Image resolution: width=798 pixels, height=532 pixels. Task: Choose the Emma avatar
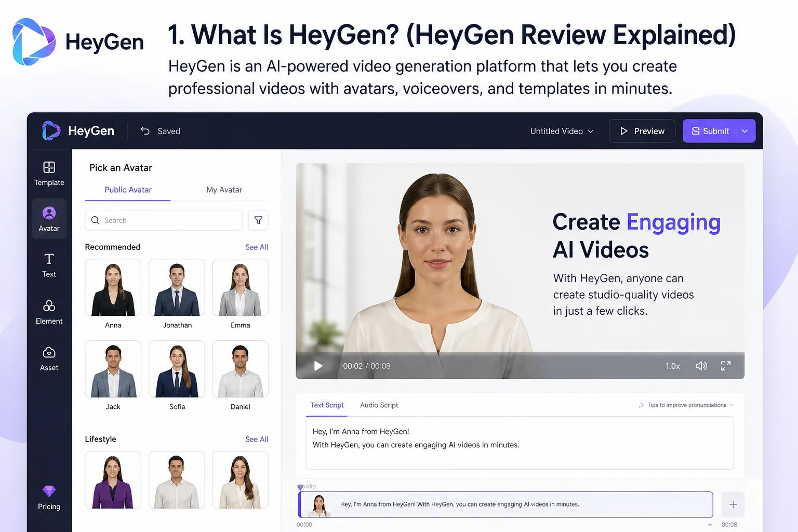point(240,288)
